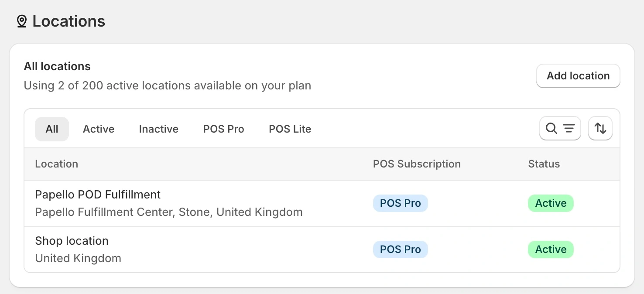This screenshot has height=294, width=644.
Task: Click the Add location button
Action: click(578, 75)
